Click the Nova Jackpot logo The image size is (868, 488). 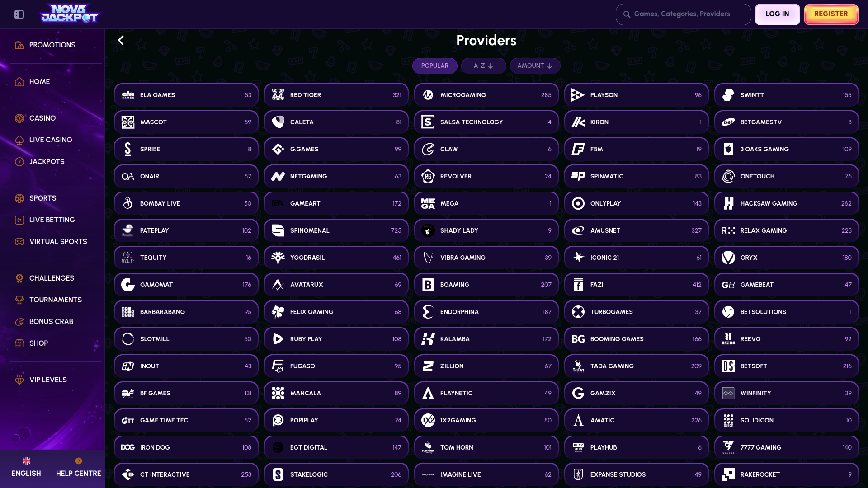70,14
